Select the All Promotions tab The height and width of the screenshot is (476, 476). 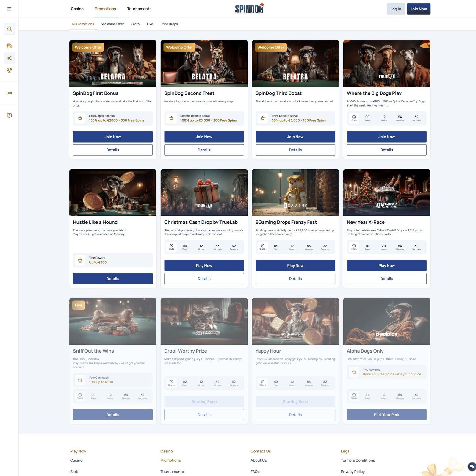pos(83,24)
